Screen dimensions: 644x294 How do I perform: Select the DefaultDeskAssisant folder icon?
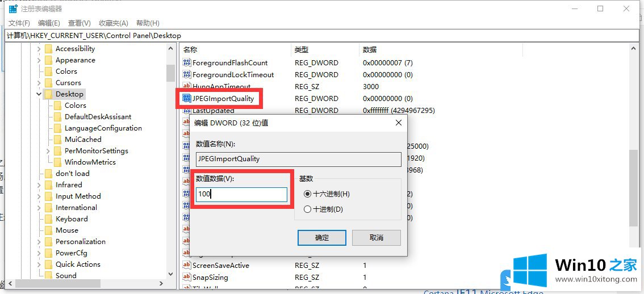57,117
